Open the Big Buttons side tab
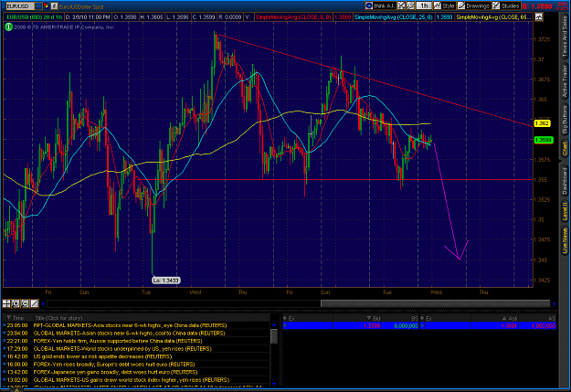 (x=565, y=120)
